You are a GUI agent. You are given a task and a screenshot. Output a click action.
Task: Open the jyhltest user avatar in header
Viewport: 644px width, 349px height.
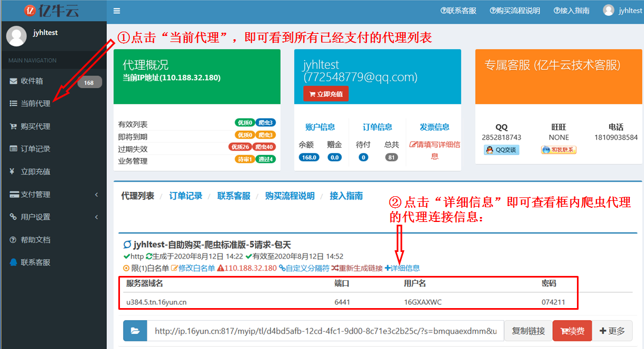[x=608, y=10]
